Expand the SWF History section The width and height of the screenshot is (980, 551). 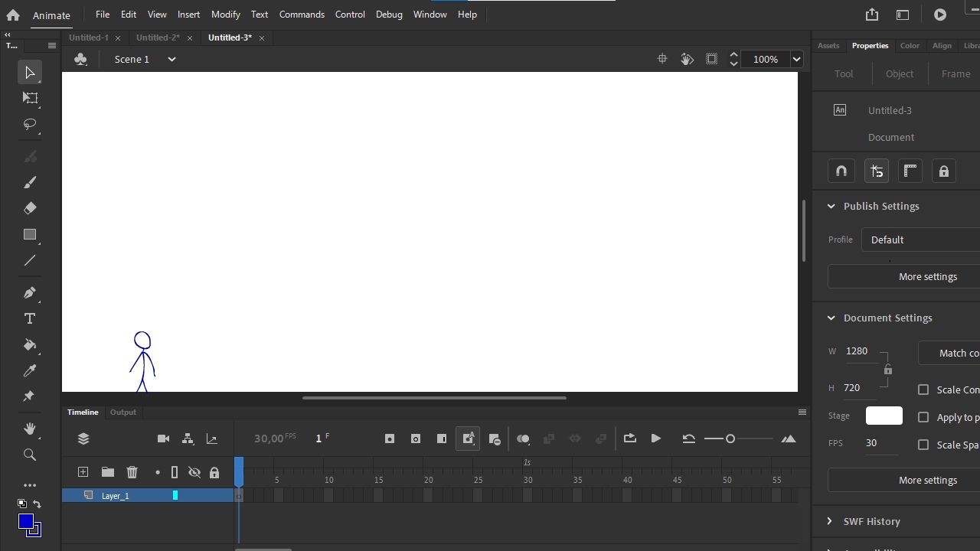point(830,521)
